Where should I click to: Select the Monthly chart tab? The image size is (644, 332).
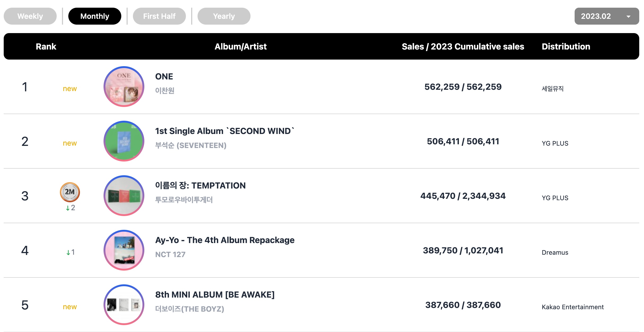click(95, 16)
